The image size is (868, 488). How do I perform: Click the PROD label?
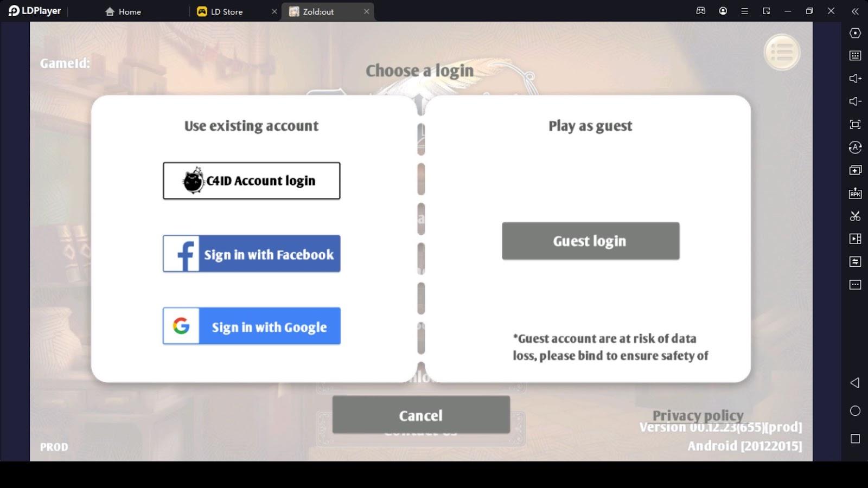(x=54, y=447)
